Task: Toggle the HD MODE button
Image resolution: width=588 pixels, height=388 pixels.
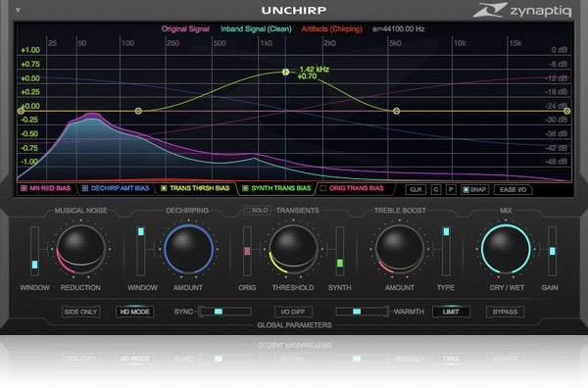Action: (x=134, y=312)
